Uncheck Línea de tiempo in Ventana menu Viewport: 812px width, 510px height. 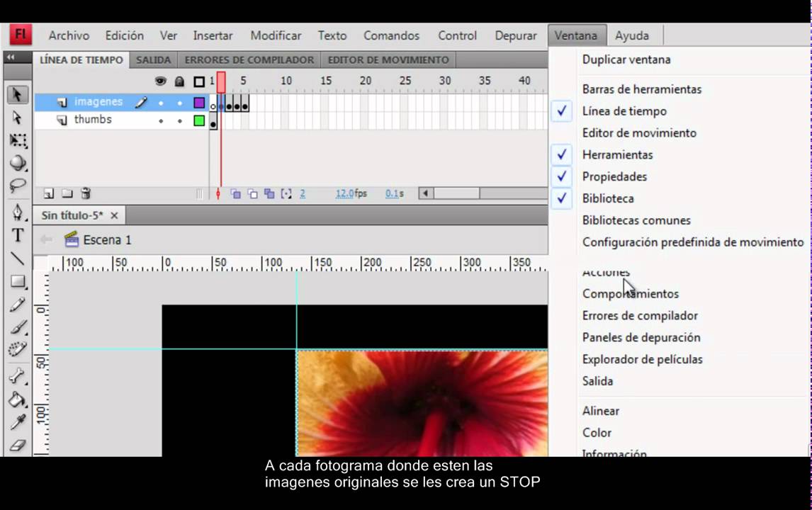[x=562, y=110]
